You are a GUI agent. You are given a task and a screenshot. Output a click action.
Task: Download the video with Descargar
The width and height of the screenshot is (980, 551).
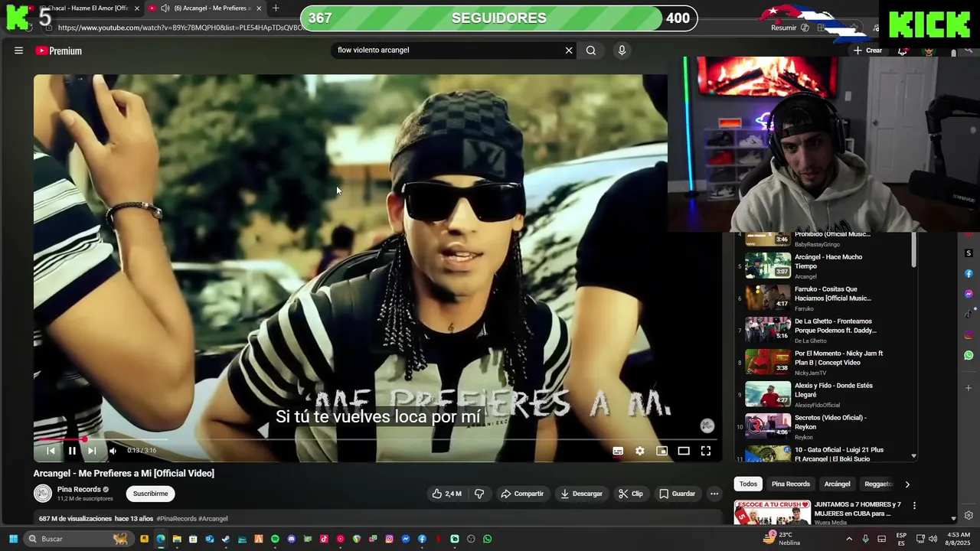click(x=581, y=494)
